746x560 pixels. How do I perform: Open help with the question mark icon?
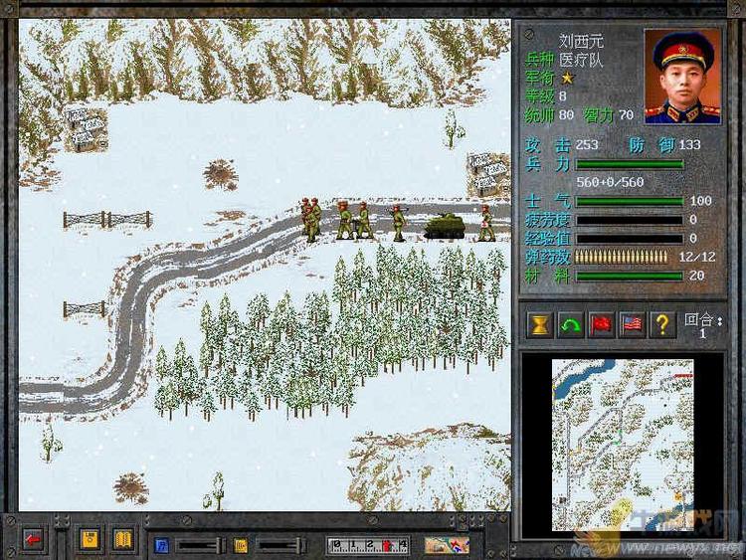tap(662, 324)
